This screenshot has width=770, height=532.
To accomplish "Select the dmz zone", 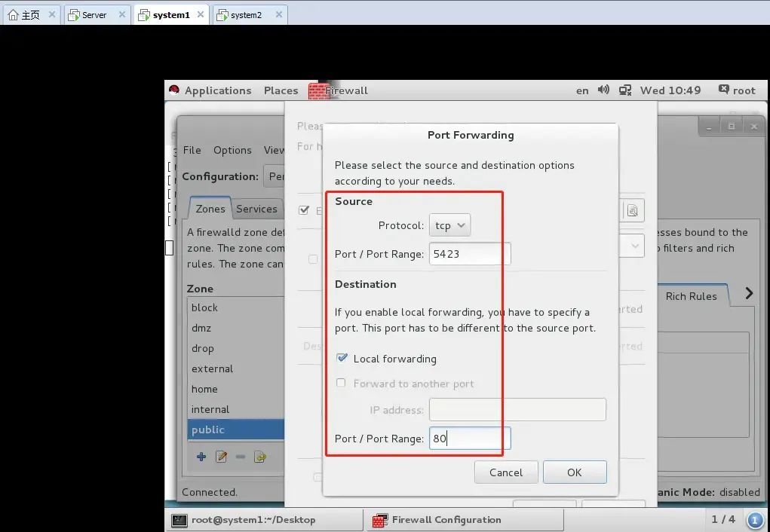I will point(236,328).
